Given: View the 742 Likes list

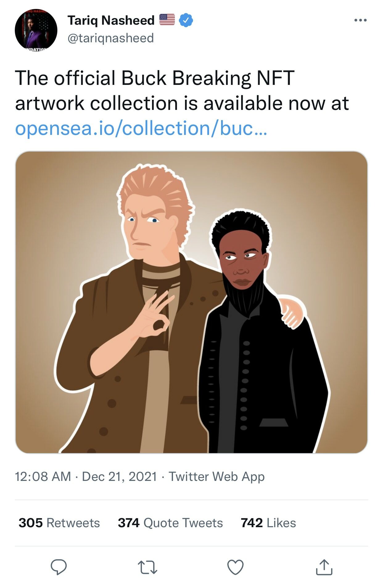Looking at the screenshot, I should 268,523.
